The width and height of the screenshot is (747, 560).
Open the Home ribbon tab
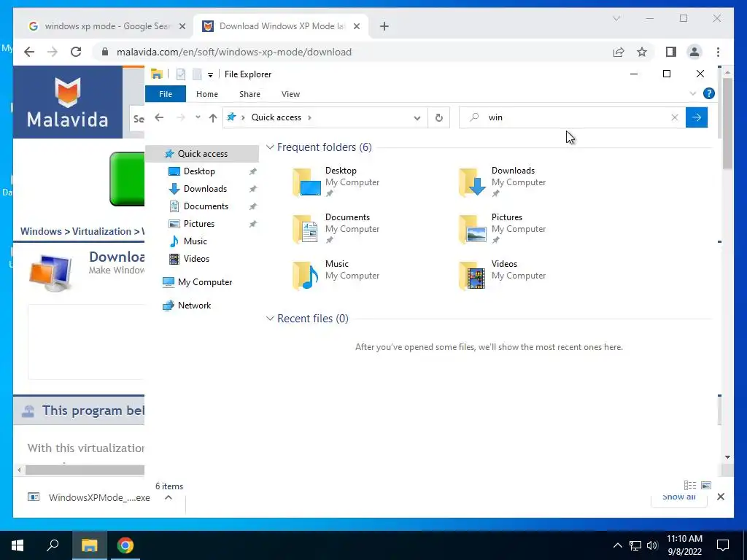click(x=207, y=94)
